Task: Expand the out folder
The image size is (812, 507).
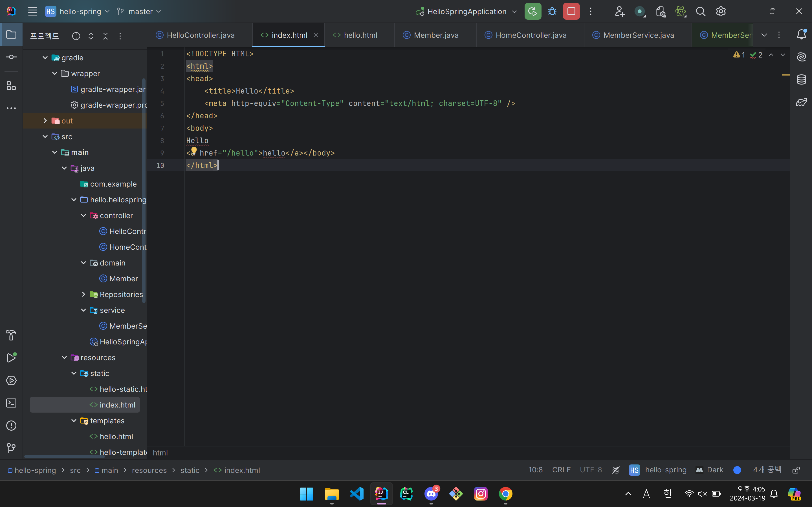Action: pos(45,120)
